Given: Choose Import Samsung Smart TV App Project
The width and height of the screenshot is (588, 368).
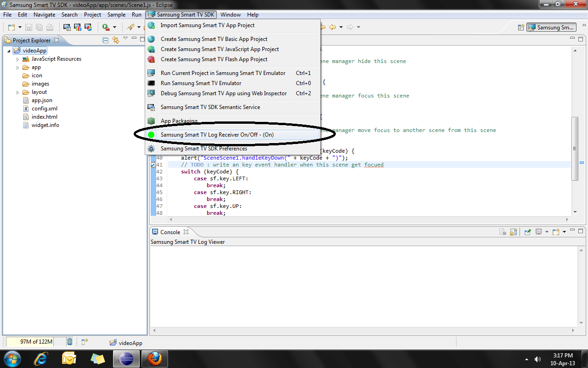Looking at the screenshot, I should click(x=232, y=25).
